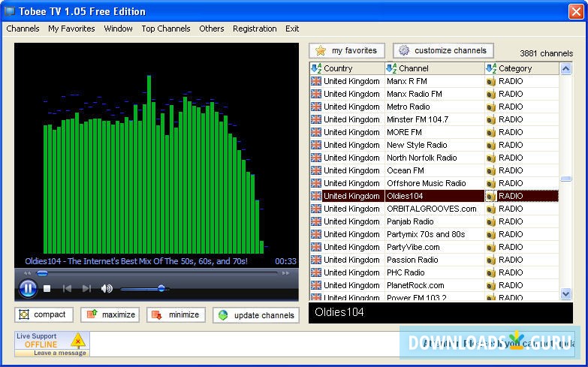Viewport: 588px width, 367px height.
Task: Skip to the next track
Action: click(x=86, y=288)
